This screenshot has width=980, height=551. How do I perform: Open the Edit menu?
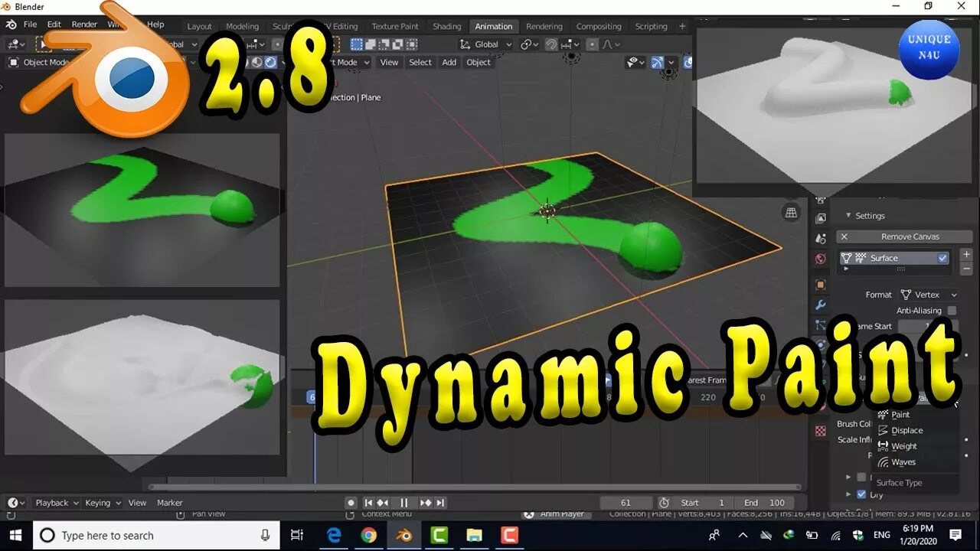coord(54,24)
